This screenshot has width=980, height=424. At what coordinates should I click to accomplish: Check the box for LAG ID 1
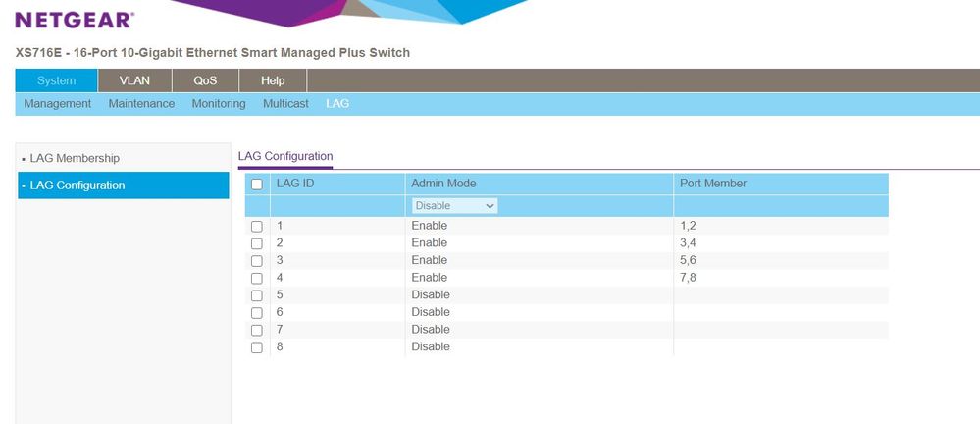(257, 227)
